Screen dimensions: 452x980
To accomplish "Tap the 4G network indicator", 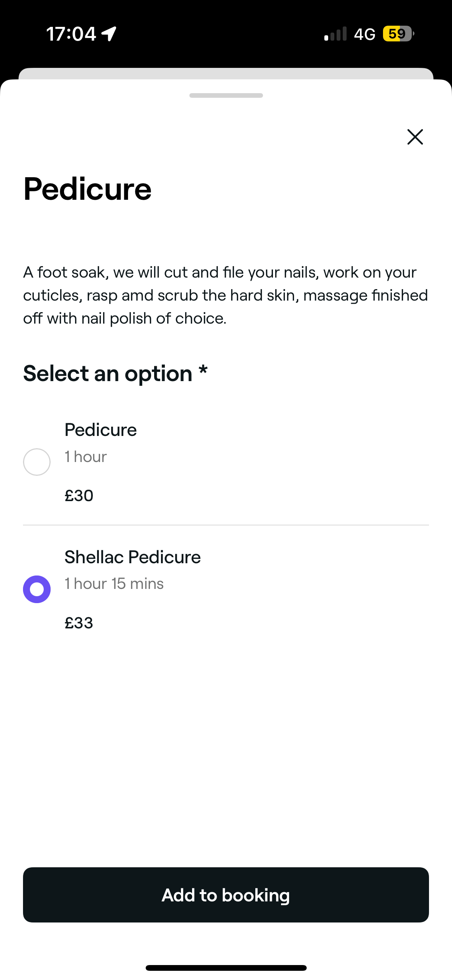I will [x=365, y=34].
